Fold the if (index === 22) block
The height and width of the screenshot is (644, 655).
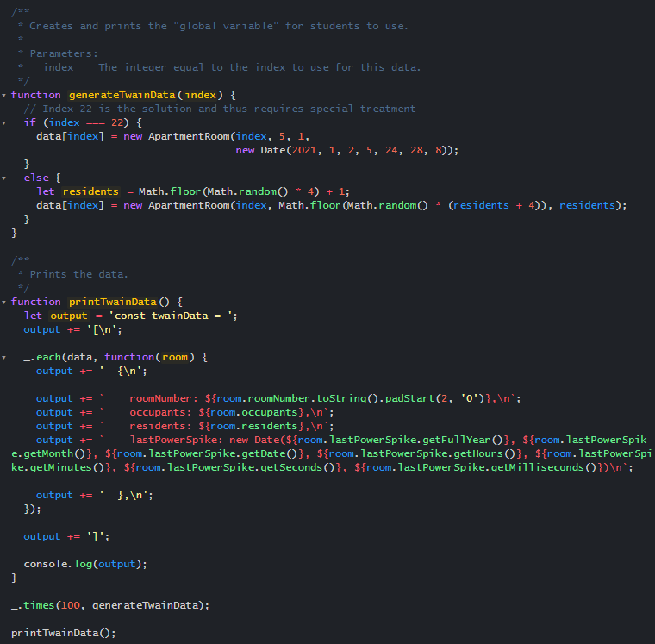pos(4,122)
